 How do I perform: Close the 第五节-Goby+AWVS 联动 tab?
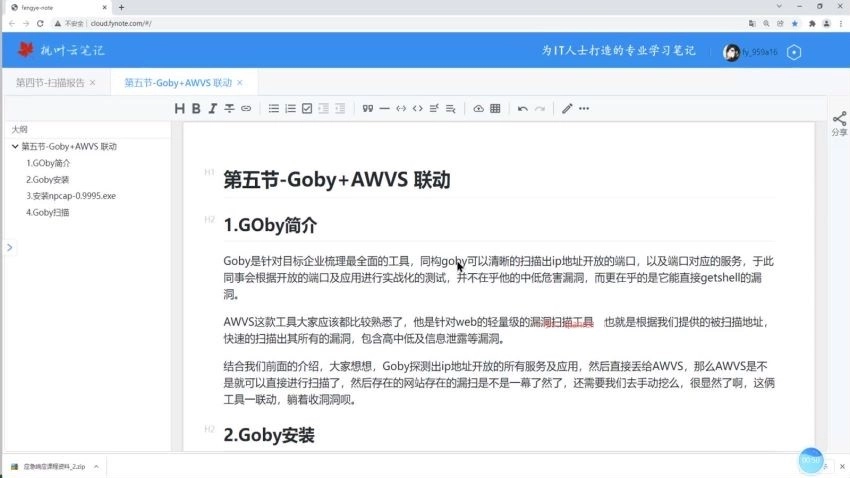coord(240,82)
